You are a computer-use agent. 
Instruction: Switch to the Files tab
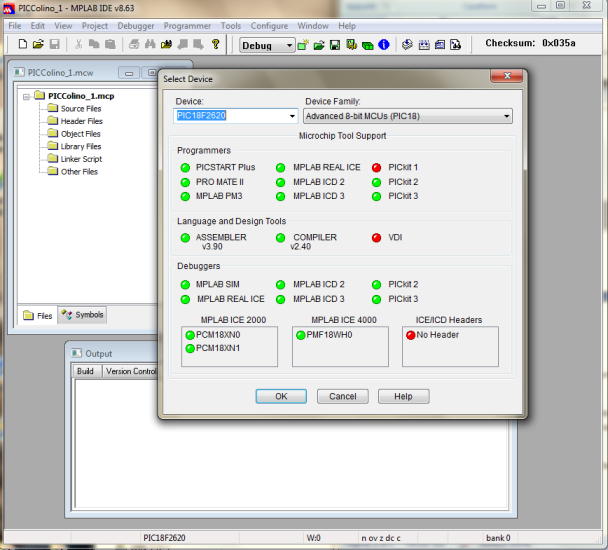[38, 316]
